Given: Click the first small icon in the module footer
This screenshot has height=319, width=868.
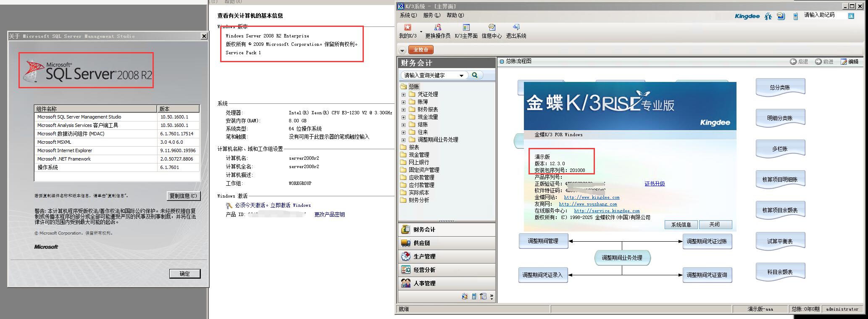Looking at the screenshot, I should click(x=464, y=296).
